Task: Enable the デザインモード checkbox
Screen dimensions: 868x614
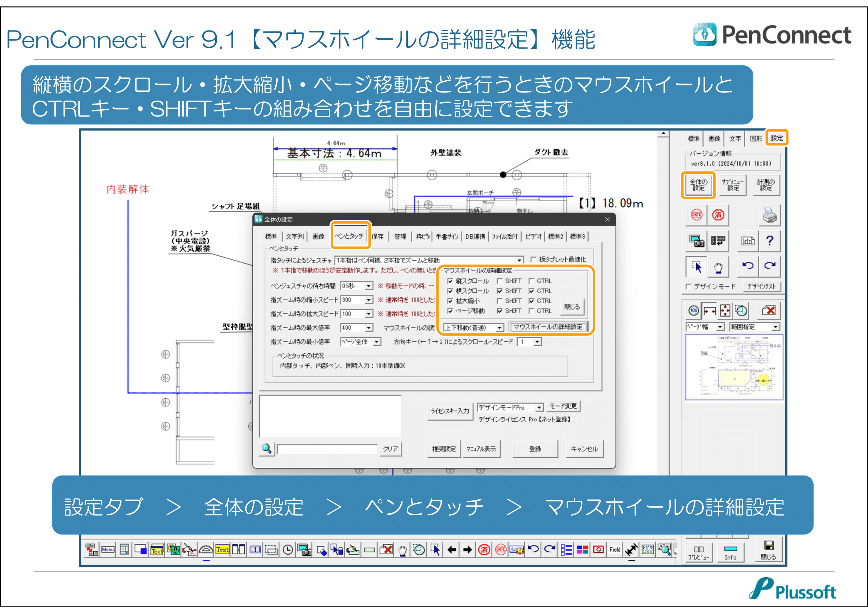Action: pos(688,287)
